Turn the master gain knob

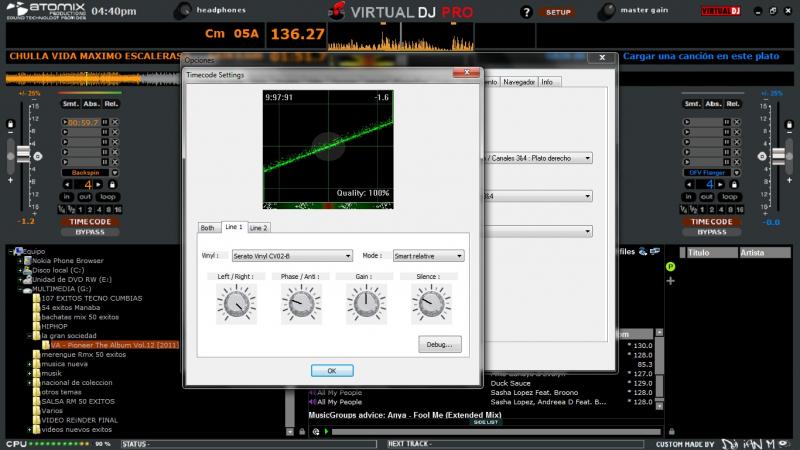pyautogui.click(x=606, y=11)
